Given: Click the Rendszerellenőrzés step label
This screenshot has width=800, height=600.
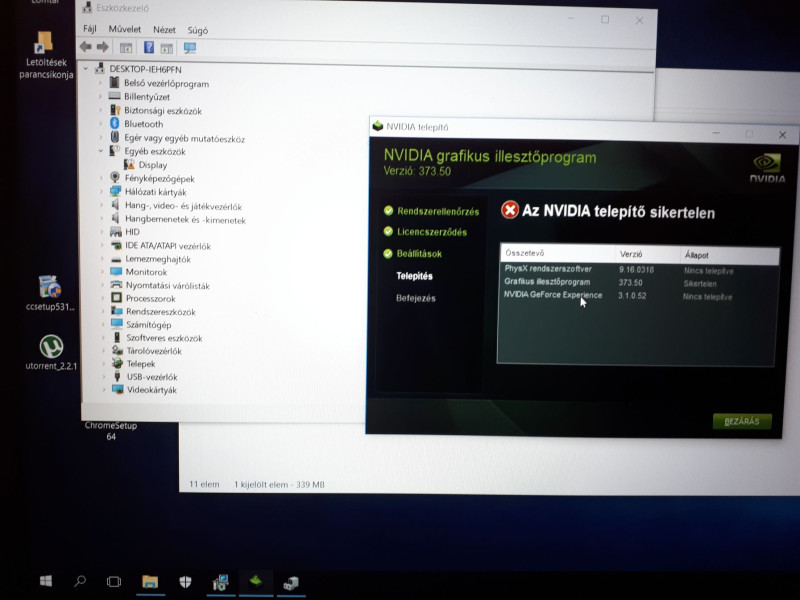Looking at the screenshot, I should 438,211.
